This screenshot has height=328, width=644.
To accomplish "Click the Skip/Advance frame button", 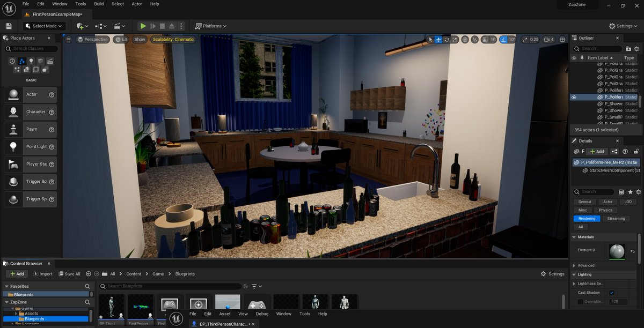I will pyautogui.click(x=152, y=26).
